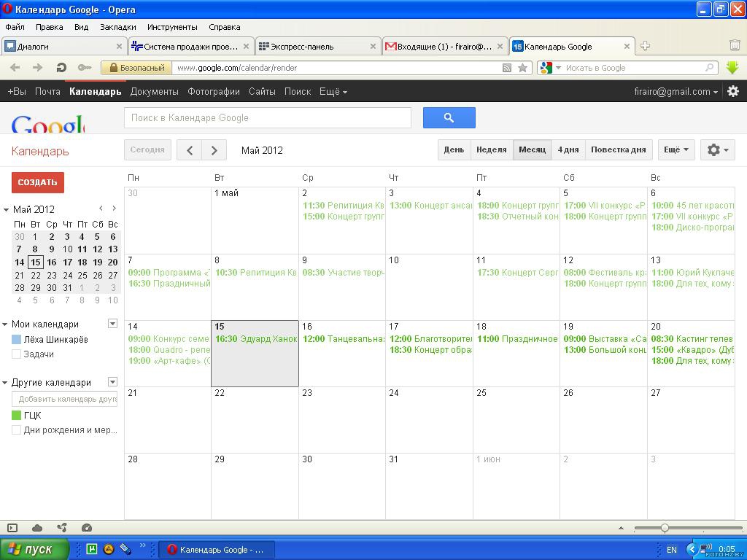Image resolution: width=747 pixels, height=560 pixels.
Task: Enable Дни рождения и мер... calendar
Action: click(16, 430)
